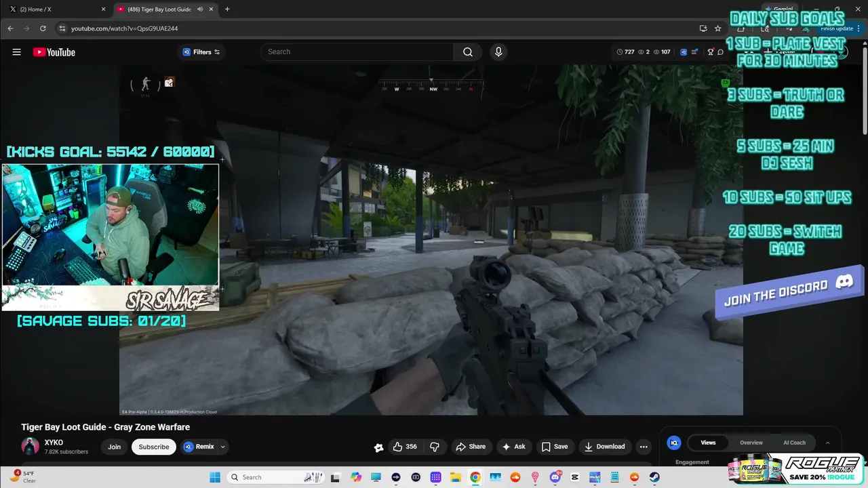Bookmark this page with the star
The height and width of the screenshot is (488, 868).
718,28
